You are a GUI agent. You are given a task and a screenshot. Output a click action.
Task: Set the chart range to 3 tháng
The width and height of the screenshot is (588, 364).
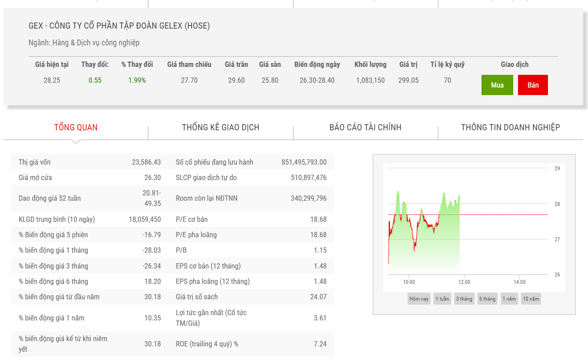pos(464,299)
